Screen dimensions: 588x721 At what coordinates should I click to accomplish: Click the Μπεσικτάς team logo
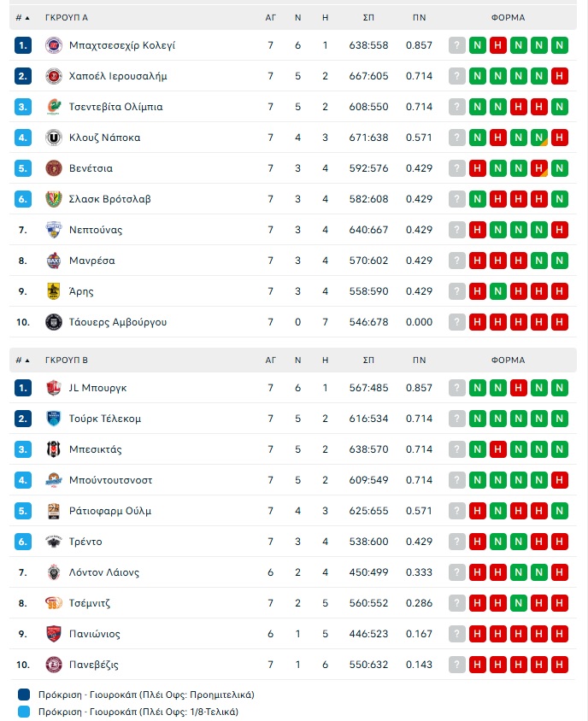(x=53, y=449)
